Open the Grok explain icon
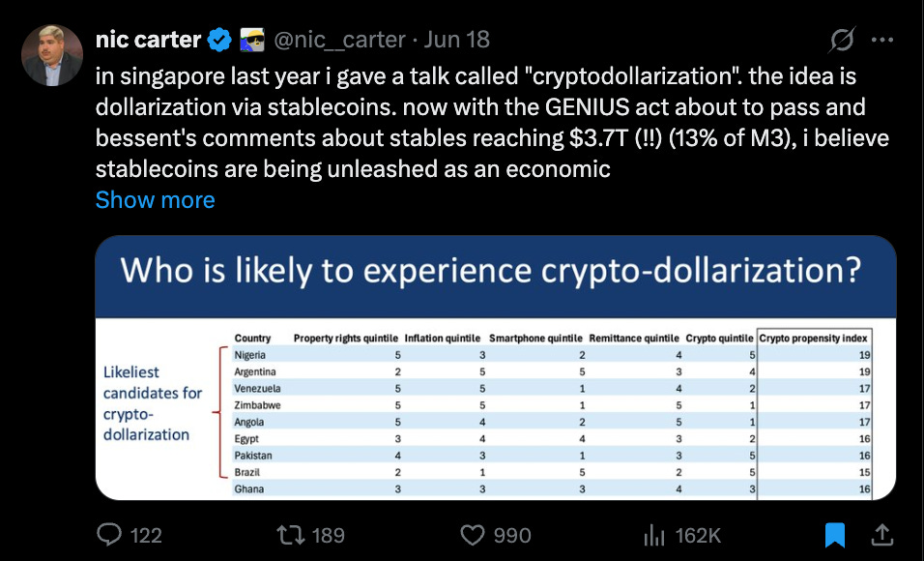Viewport: 924px width, 561px height. (x=842, y=40)
